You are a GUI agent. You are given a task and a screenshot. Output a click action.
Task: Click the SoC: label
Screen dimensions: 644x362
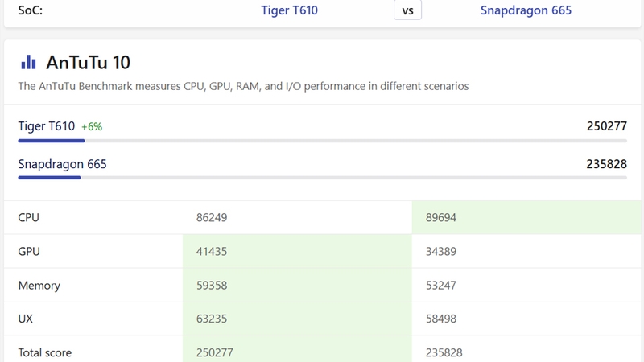click(x=30, y=10)
